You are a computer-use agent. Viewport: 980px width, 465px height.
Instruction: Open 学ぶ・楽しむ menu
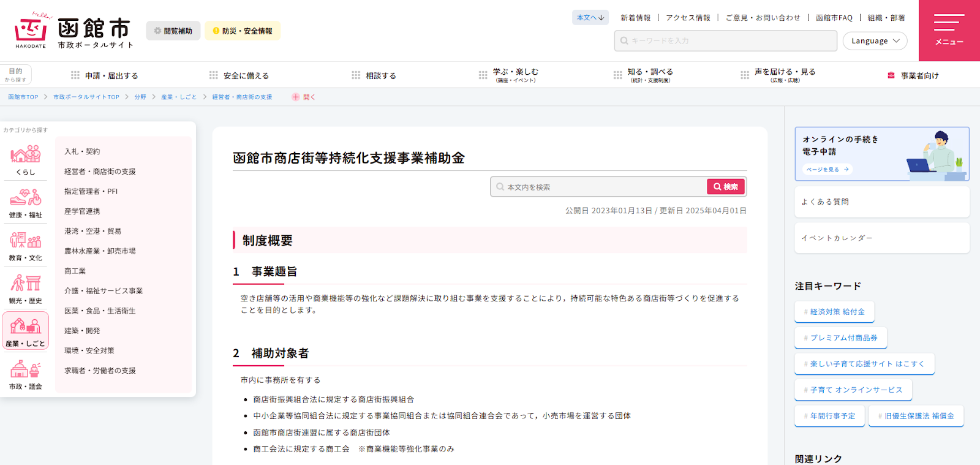[x=509, y=75]
